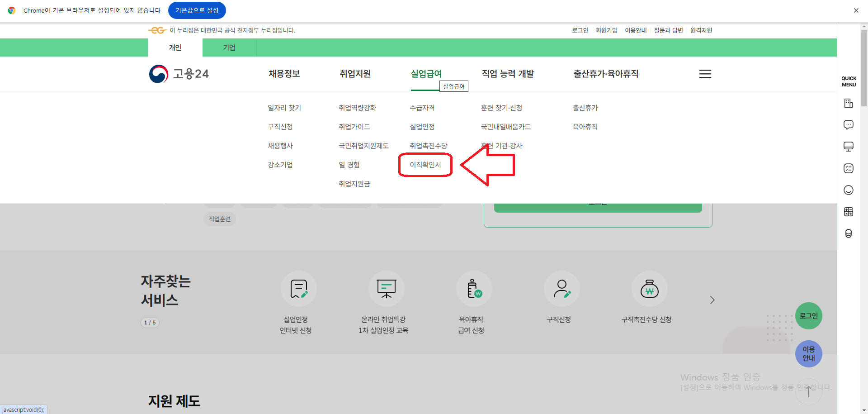This screenshot has height=414, width=868.
Task: Select 훈련 기관·강사 submenu item
Action: click(x=501, y=146)
